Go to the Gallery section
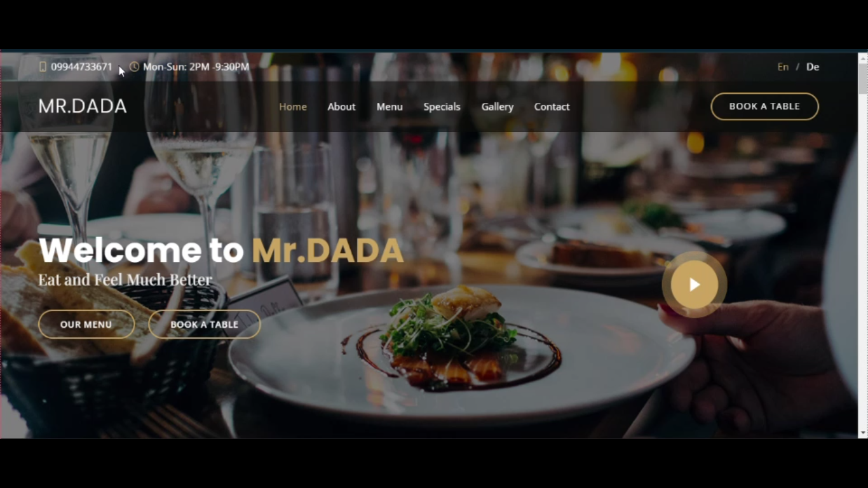 tap(497, 107)
